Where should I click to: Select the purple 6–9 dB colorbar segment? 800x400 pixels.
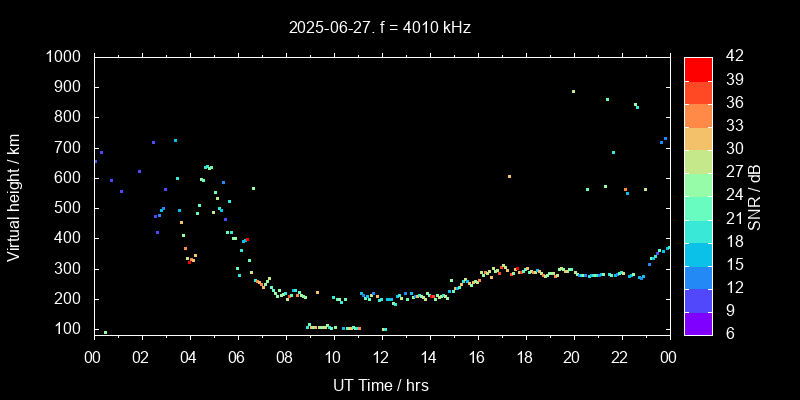698,322
